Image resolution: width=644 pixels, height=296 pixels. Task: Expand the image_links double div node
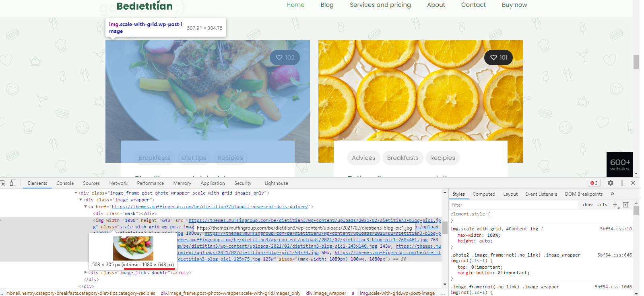tap(85, 273)
